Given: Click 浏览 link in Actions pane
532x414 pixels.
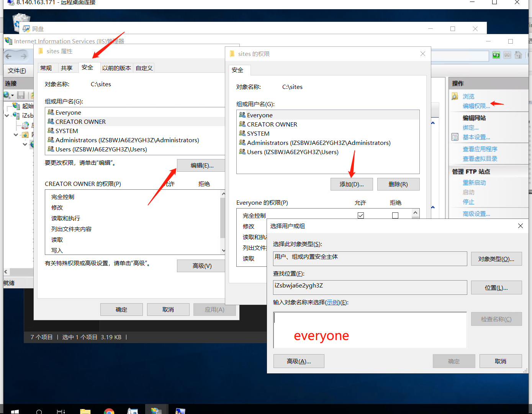Looking at the screenshot, I should click(x=468, y=96).
